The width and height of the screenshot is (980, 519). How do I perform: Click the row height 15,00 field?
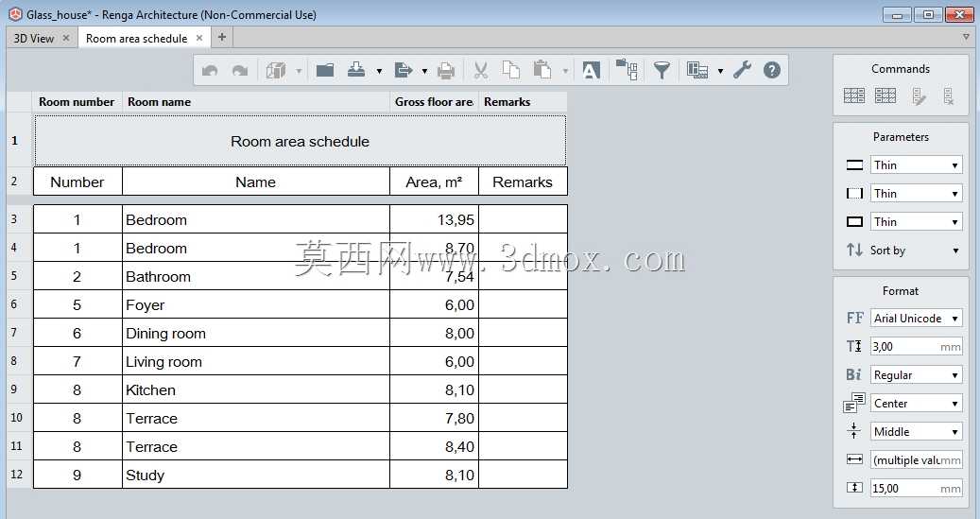click(x=916, y=489)
